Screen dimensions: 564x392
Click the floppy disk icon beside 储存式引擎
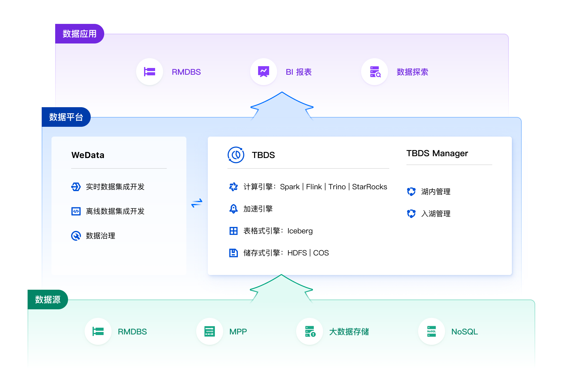pyautogui.click(x=234, y=253)
